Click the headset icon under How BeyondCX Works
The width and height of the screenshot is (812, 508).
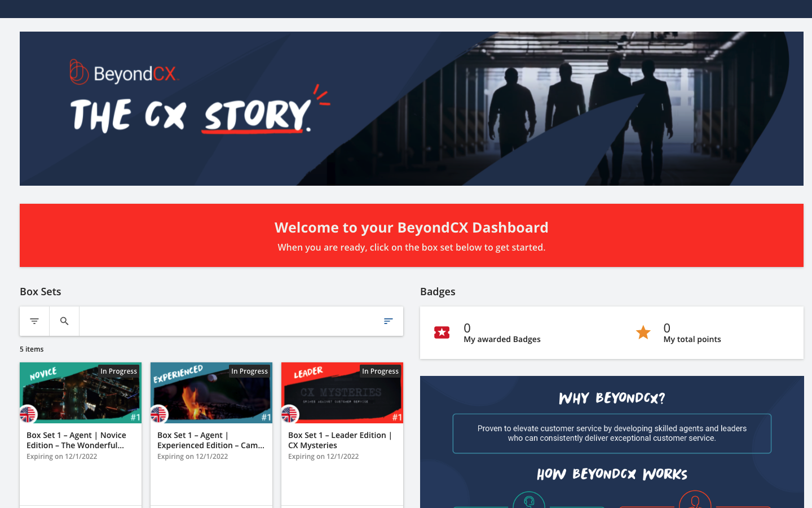[x=529, y=500]
